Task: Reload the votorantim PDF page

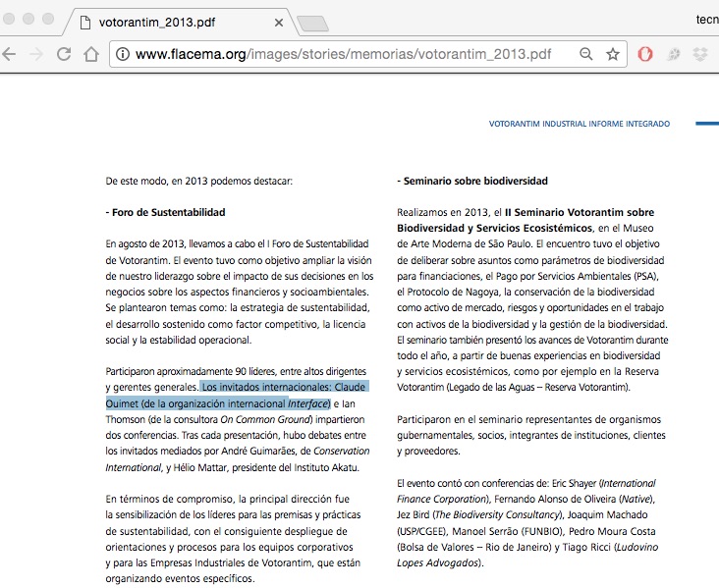Action: 64,54
